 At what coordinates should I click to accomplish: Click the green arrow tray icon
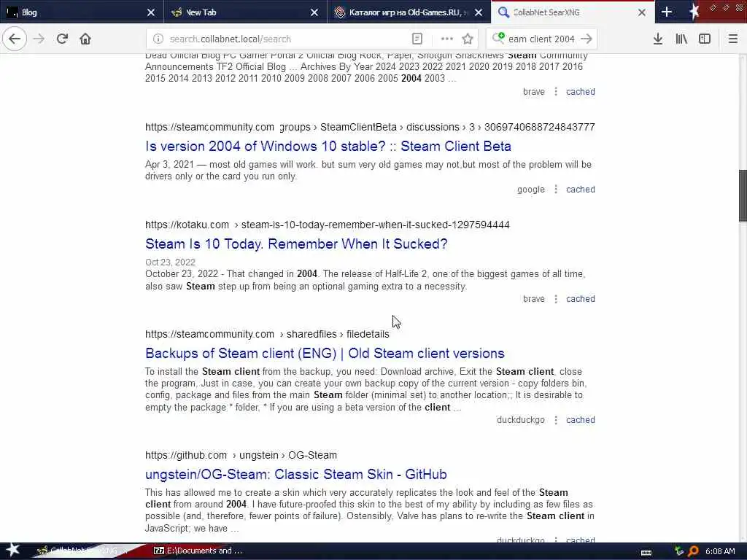[679, 551]
